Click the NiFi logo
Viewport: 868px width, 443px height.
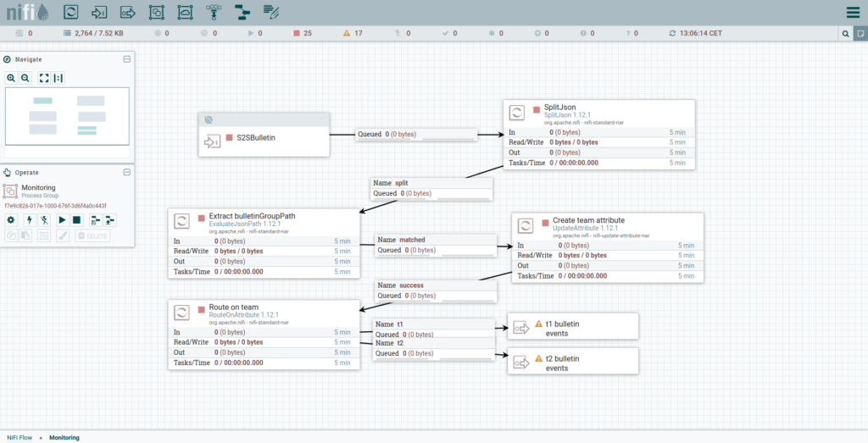[x=27, y=12]
